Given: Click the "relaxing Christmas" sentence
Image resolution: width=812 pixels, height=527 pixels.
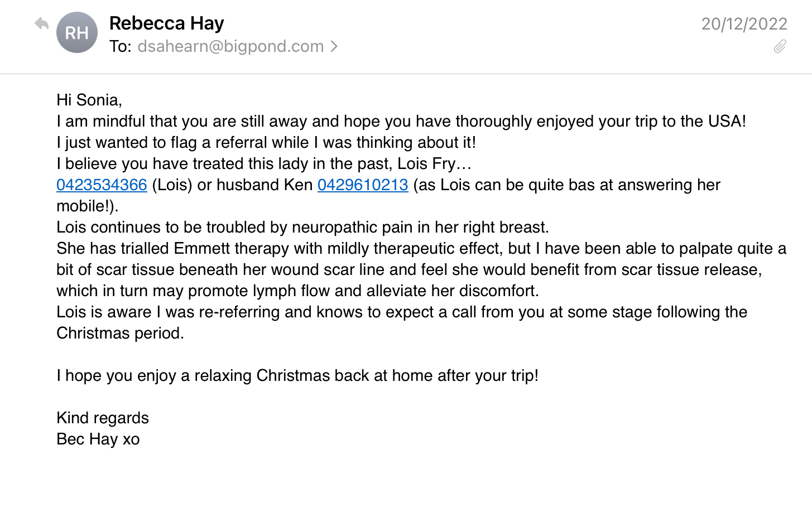Looking at the screenshot, I should pos(297,375).
